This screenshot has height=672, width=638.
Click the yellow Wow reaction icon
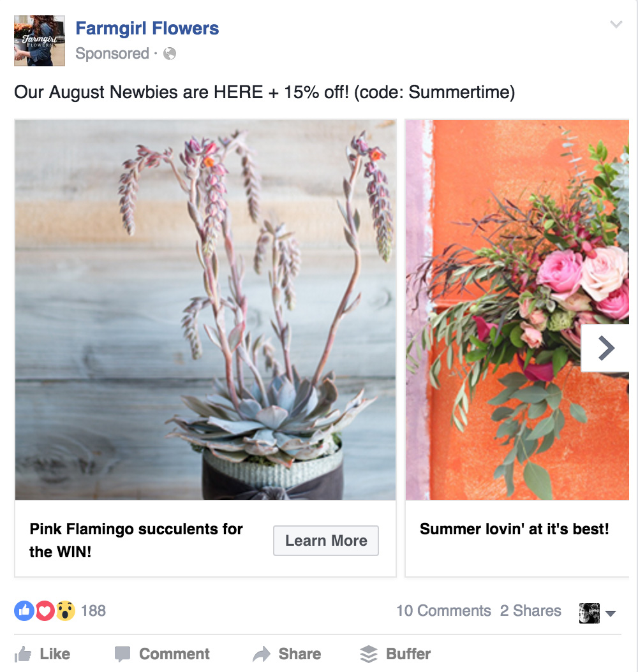(x=65, y=611)
